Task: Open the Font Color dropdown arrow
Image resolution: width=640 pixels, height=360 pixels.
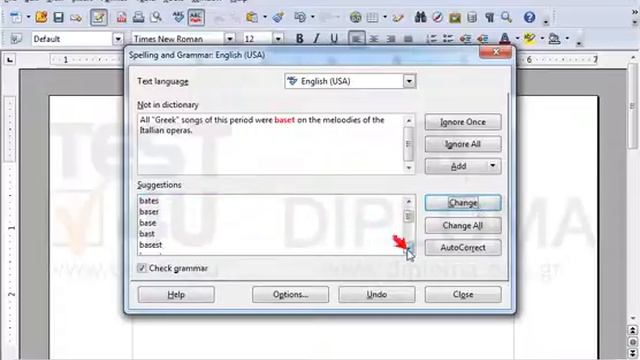Action: (518, 39)
